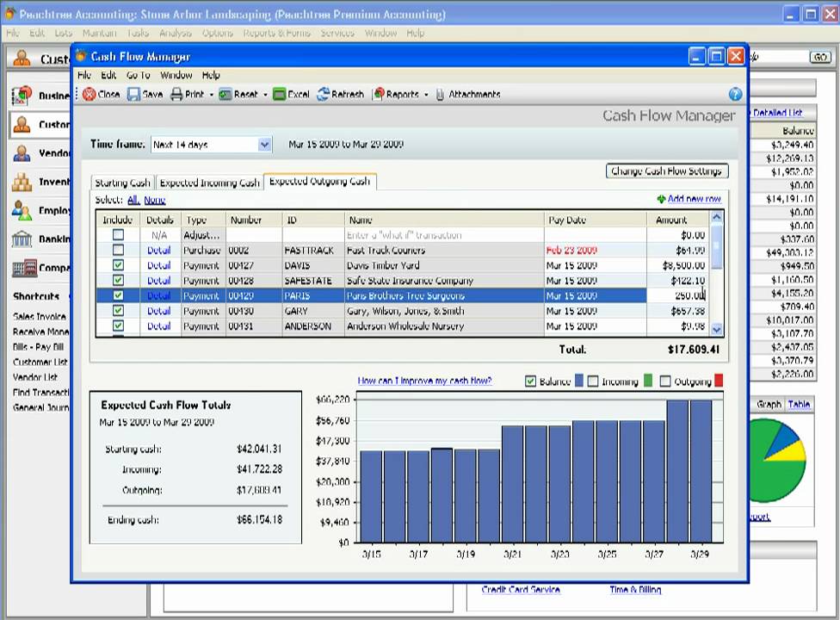Click the Close toolbar icon in Cash Flow Manager
Screen dimensions: 840x620
pyautogui.click(x=90, y=95)
